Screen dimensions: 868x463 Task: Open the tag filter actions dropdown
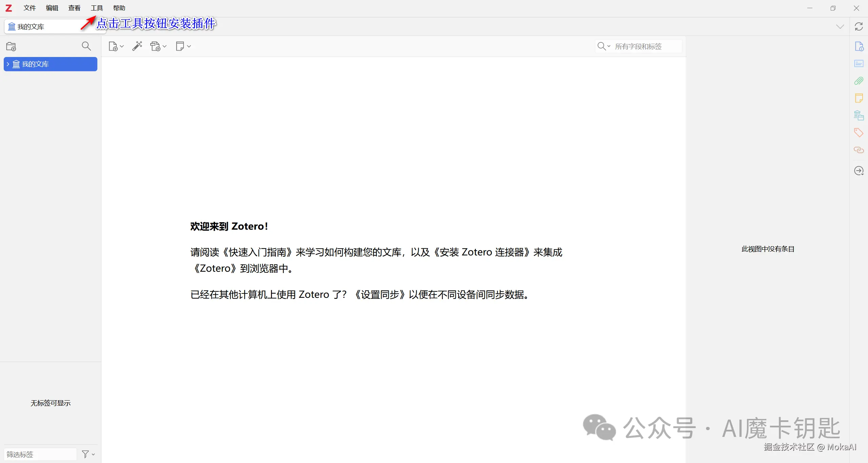tap(88, 454)
